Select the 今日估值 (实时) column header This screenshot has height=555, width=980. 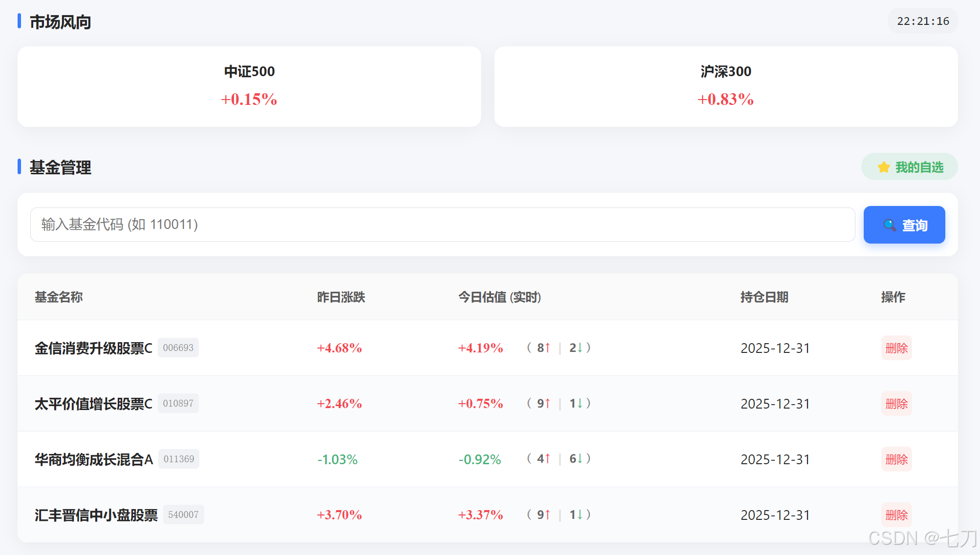coord(499,297)
